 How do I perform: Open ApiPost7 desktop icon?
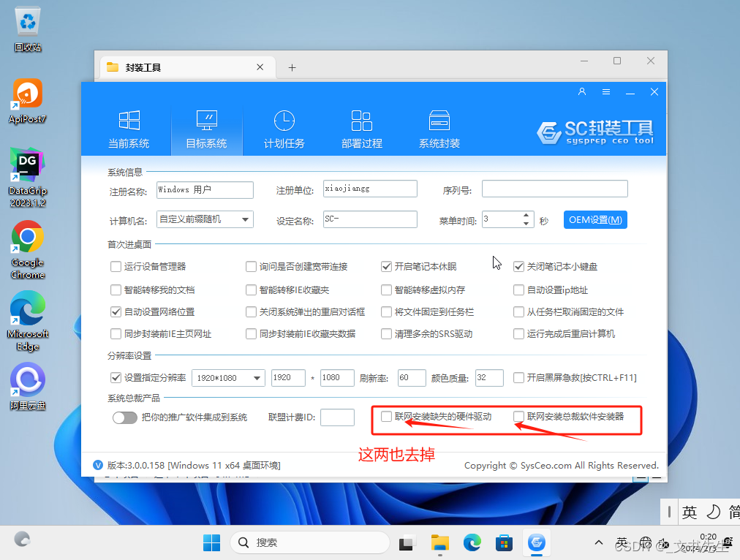tap(28, 101)
